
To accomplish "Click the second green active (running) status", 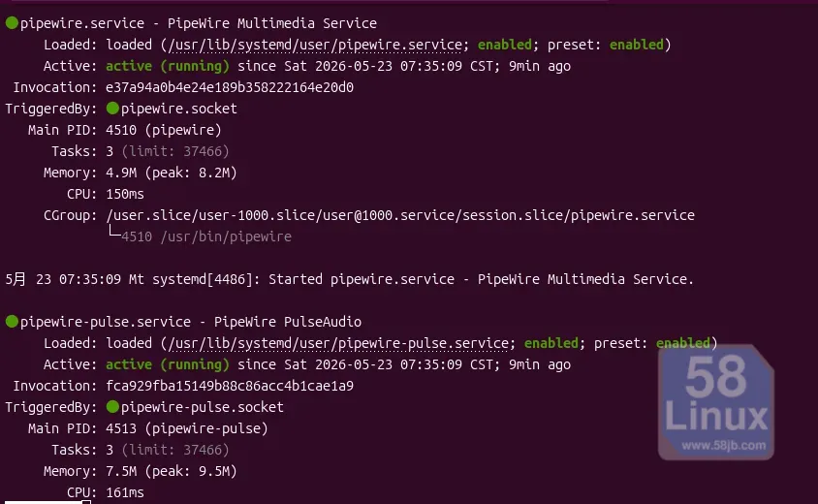I will tap(168, 364).
